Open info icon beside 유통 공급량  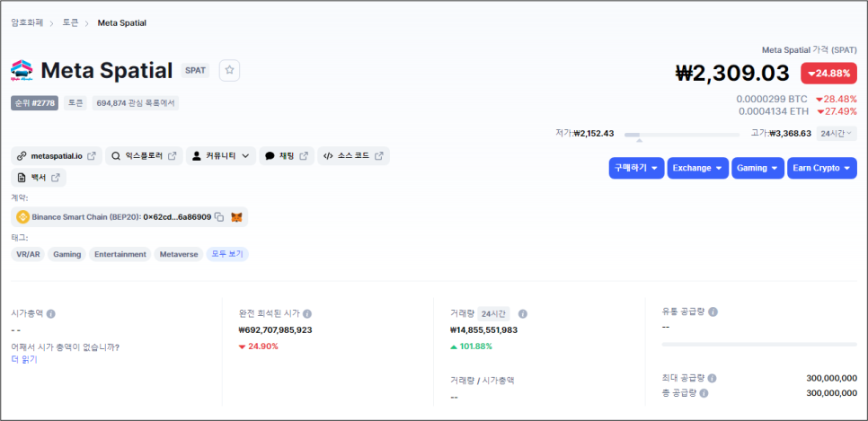pos(713,312)
